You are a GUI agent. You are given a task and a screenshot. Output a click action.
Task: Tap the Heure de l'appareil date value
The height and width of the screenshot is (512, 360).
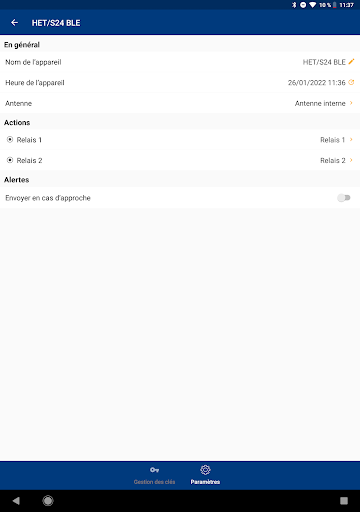point(317,83)
